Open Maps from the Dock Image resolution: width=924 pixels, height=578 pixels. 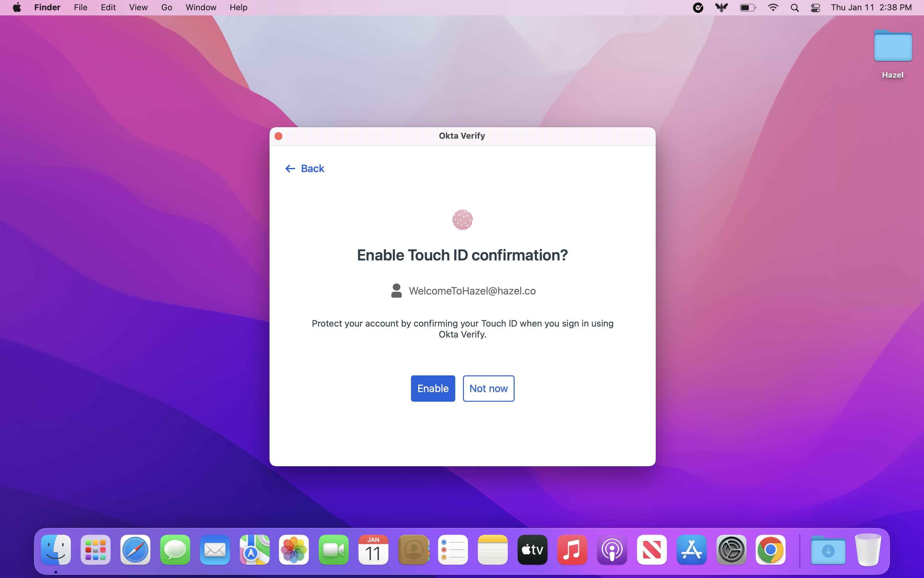[254, 550]
